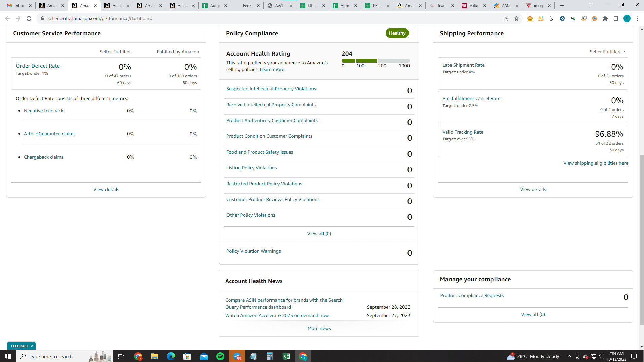Viewport: 644px width, 362px height.
Task: Open Task View from the taskbar
Action: (121, 356)
